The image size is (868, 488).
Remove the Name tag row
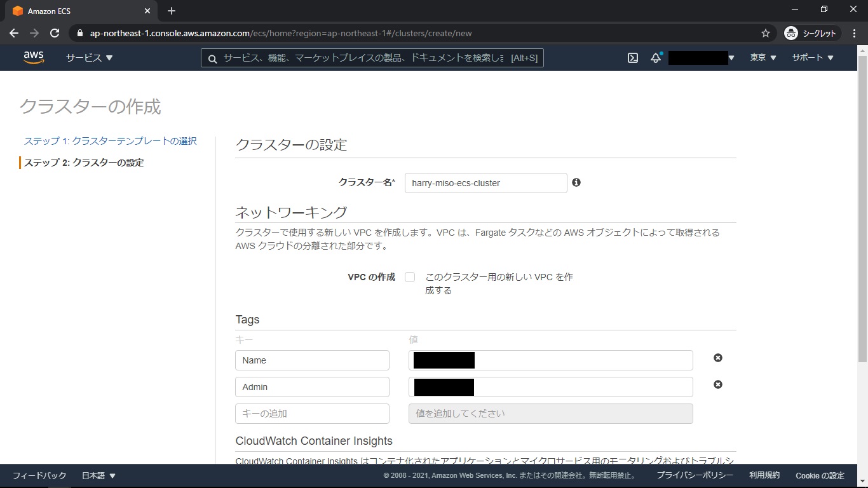(x=718, y=358)
